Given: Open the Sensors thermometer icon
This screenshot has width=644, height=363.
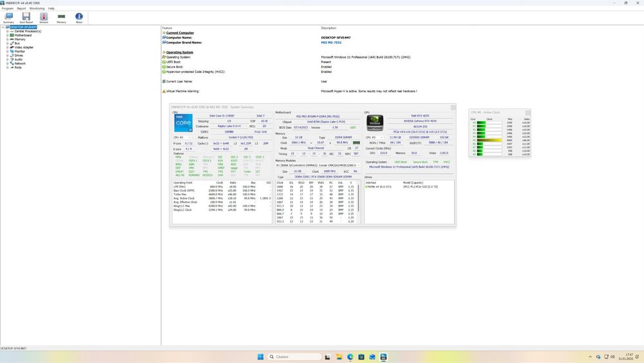Looking at the screenshot, I should click(x=44, y=17).
